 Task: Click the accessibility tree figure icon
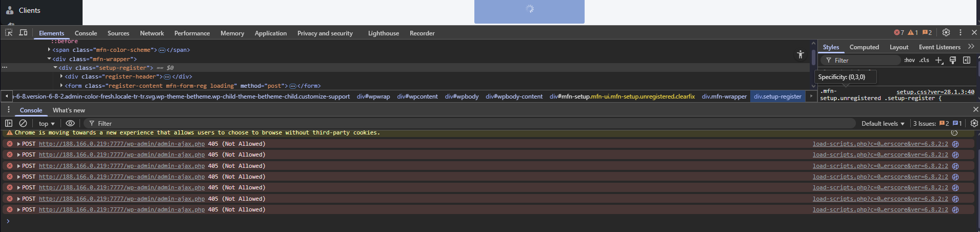click(x=800, y=54)
